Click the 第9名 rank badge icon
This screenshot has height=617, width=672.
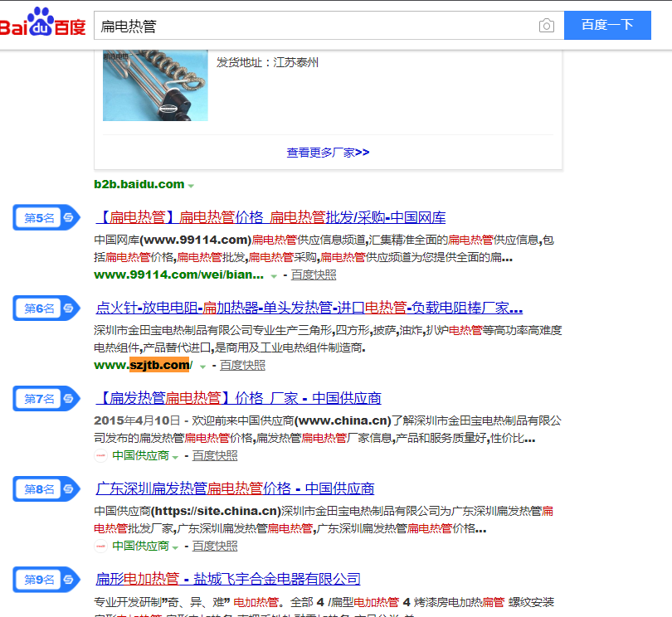tap(46, 580)
